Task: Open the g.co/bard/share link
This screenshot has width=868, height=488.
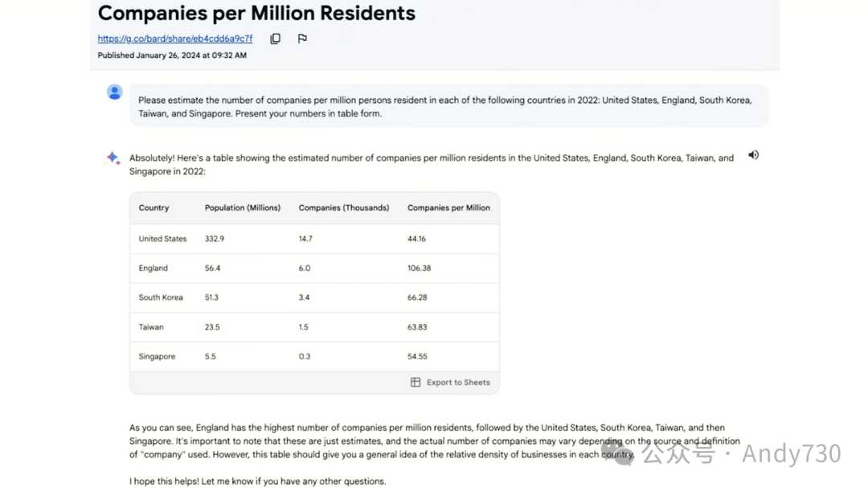Action: (x=175, y=39)
